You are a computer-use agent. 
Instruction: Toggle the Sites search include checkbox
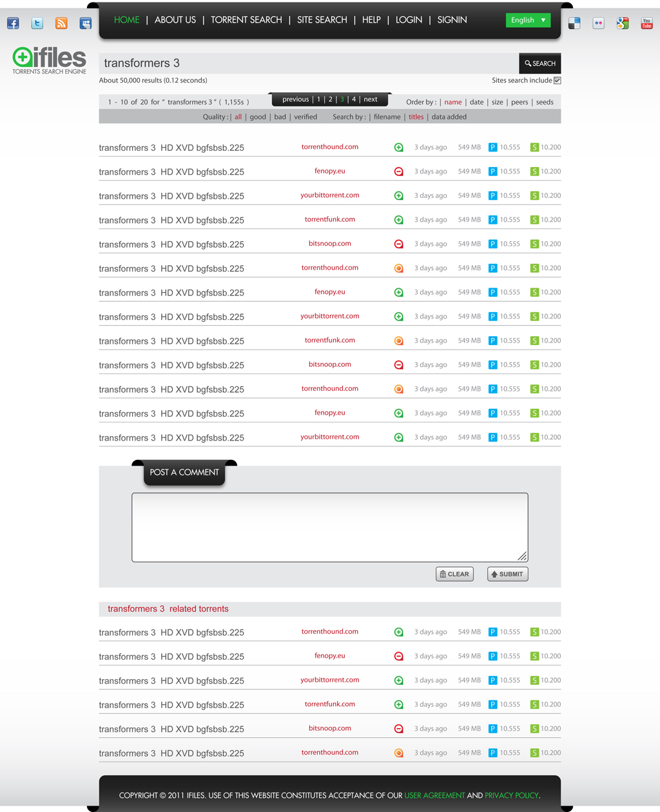click(558, 81)
